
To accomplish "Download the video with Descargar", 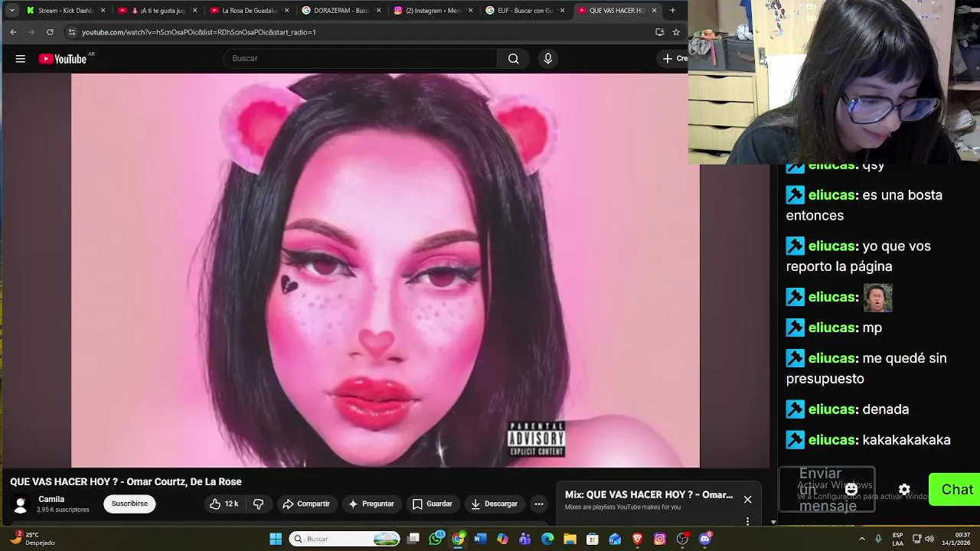I will (495, 504).
